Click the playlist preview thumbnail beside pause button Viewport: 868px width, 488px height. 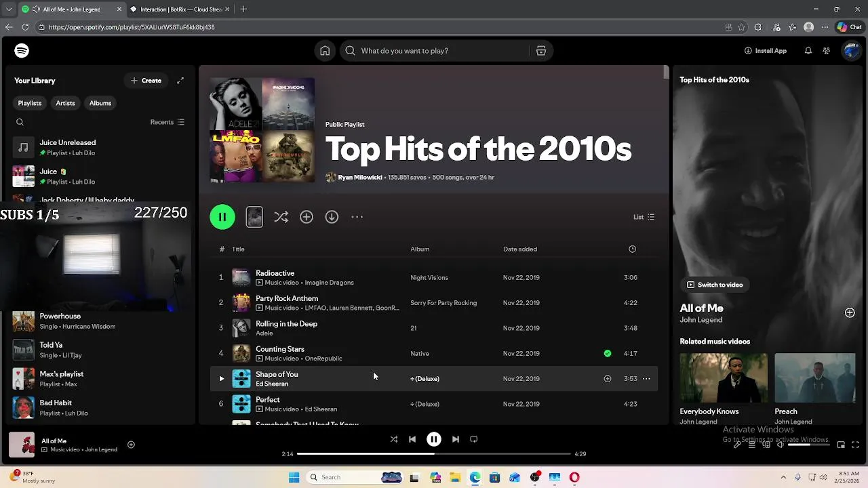click(x=254, y=217)
